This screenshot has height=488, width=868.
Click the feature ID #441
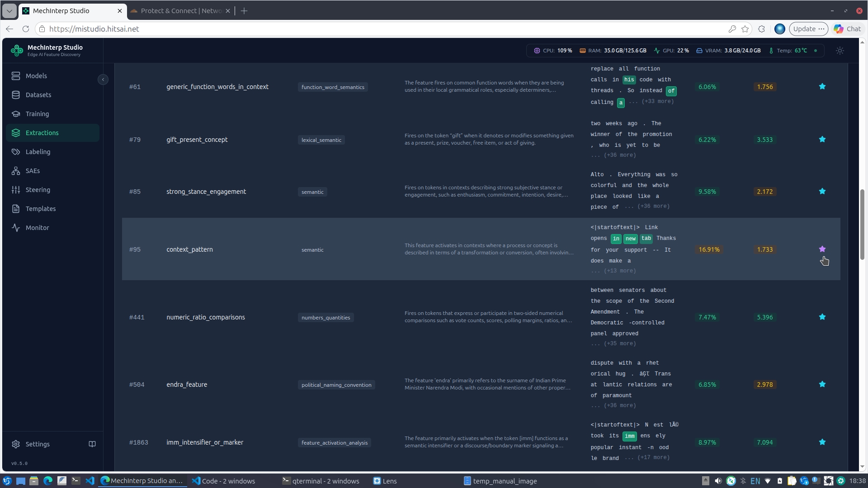coord(137,317)
